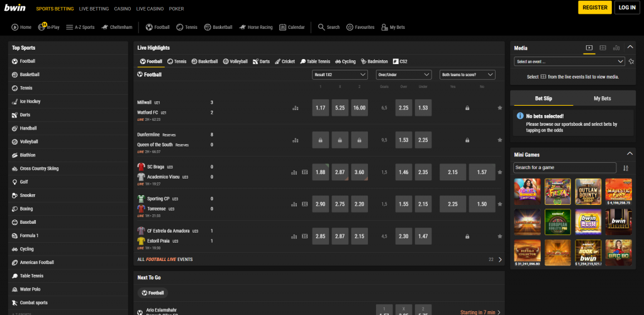This screenshot has width=644, height=315.
Task: Switch Media panel to pitch animation view
Action: (602, 48)
